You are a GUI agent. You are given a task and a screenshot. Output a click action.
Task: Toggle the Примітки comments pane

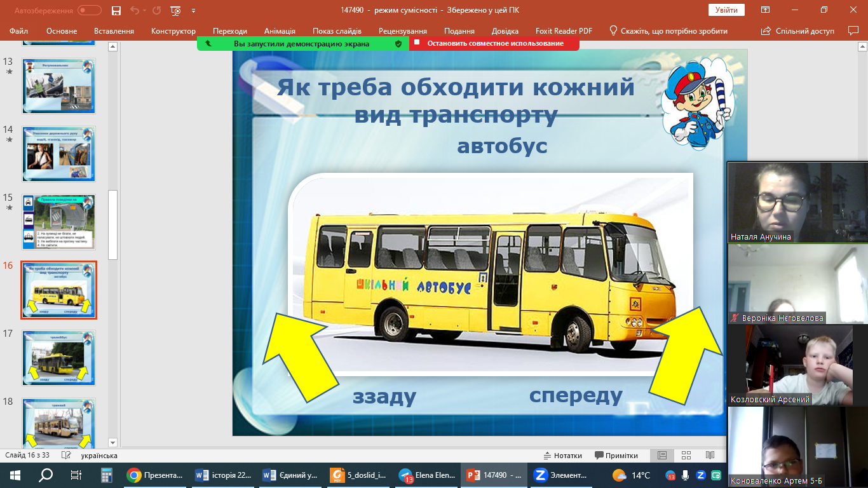[616, 455]
